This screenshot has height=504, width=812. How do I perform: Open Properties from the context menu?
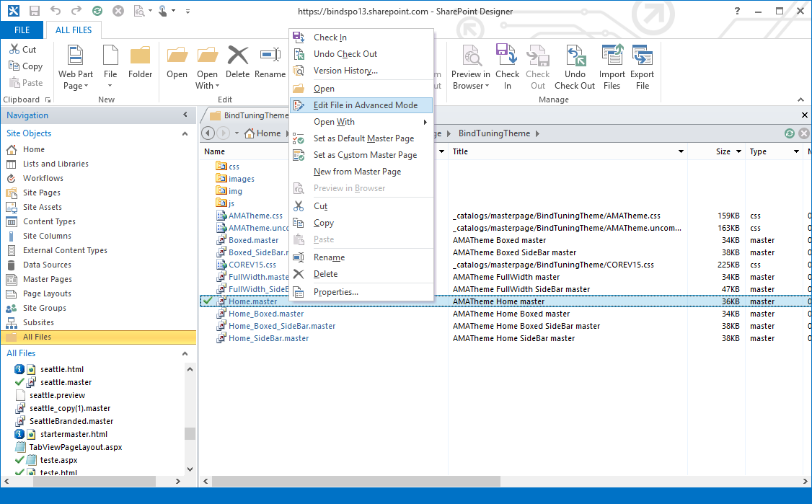(361, 292)
